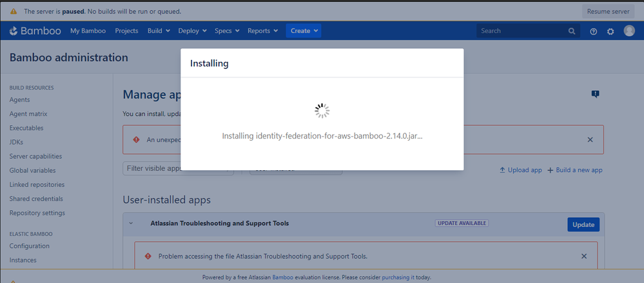Open Elastic Bamboo Configuration in the sidebar
Image resolution: width=644 pixels, height=283 pixels.
(30, 246)
